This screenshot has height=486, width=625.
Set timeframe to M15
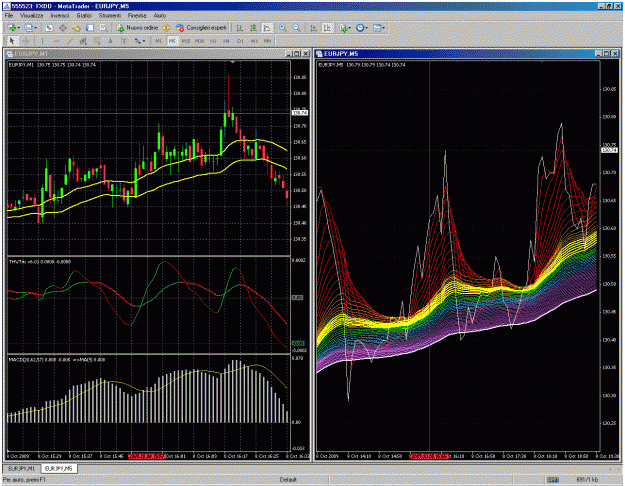click(x=186, y=41)
